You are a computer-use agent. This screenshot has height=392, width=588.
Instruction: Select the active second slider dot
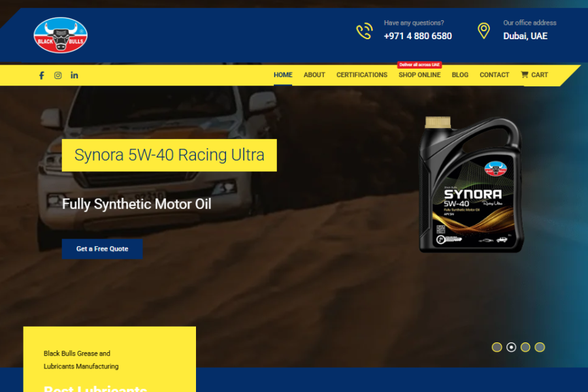pos(511,348)
